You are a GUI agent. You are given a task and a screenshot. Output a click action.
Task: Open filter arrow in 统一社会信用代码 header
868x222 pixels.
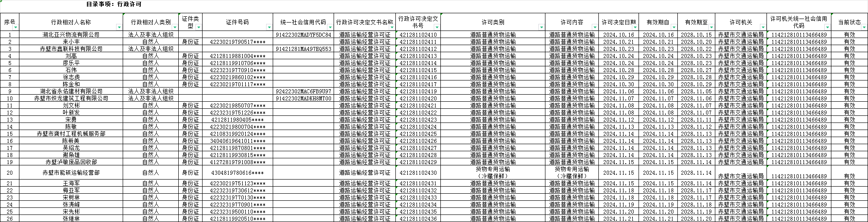click(331, 27)
